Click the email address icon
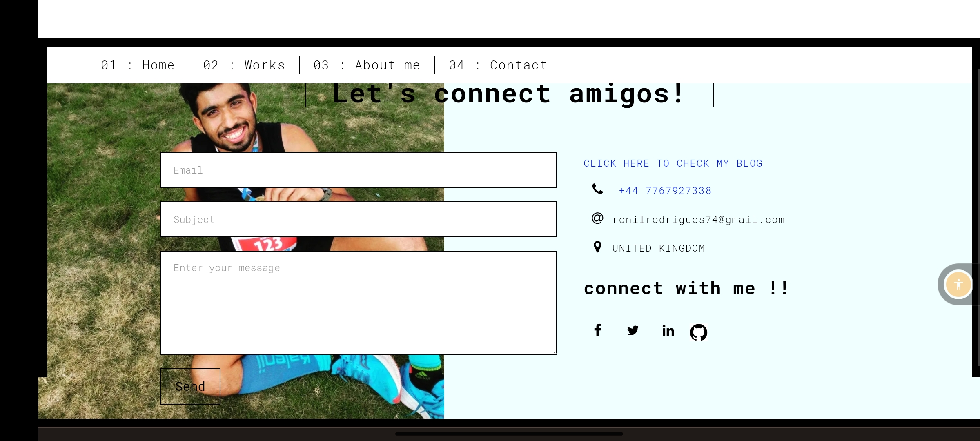The width and height of the screenshot is (980, 441). point(597,218)
